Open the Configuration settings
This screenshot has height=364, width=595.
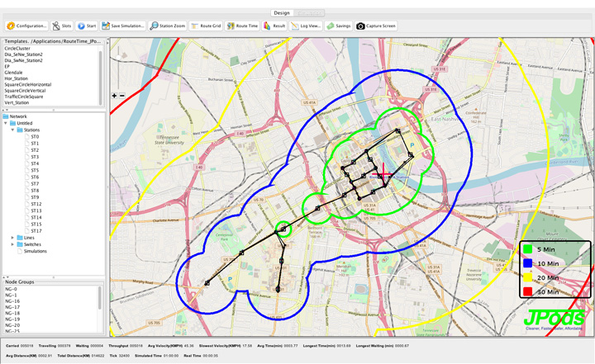26,26
